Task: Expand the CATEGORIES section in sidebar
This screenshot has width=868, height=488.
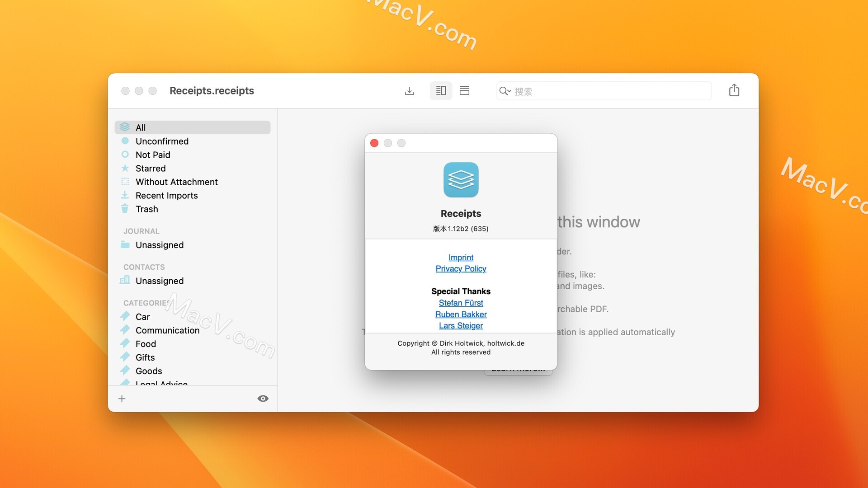Action: (148, 302)
